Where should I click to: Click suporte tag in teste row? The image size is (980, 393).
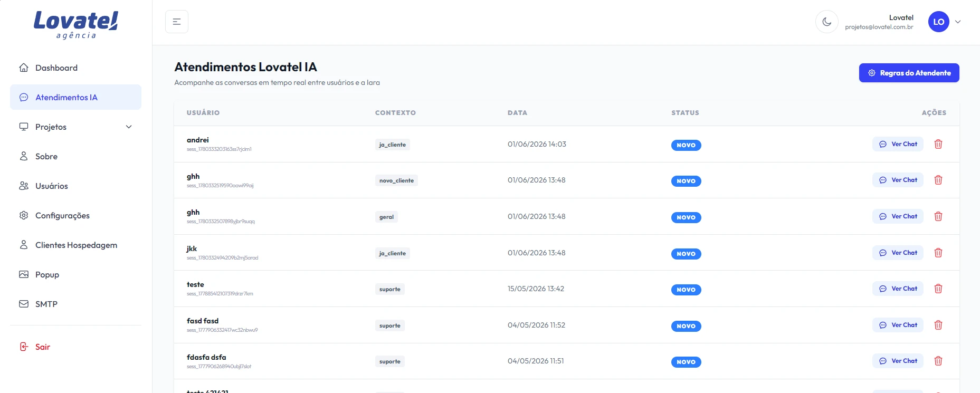click(390, 289)
